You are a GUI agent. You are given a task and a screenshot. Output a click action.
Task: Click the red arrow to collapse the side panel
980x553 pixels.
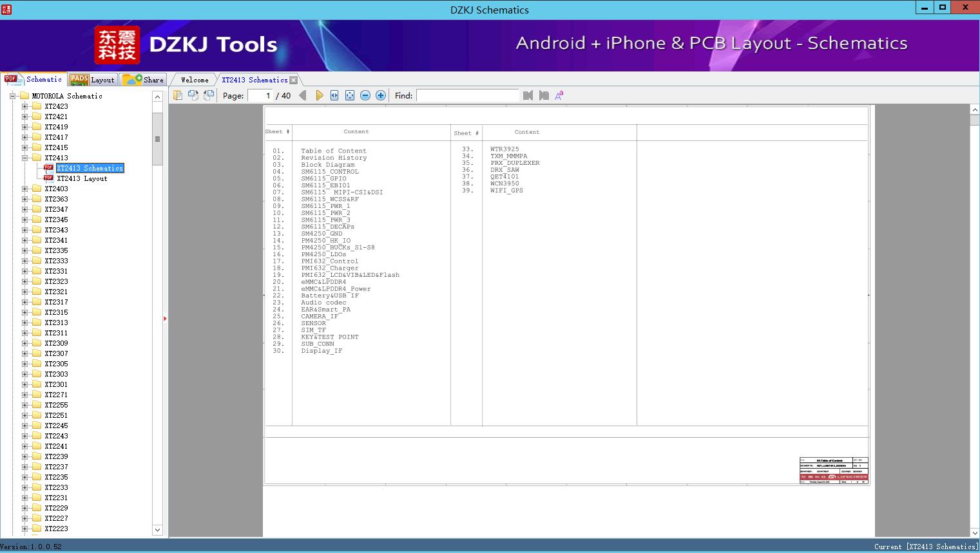(165, 319)
